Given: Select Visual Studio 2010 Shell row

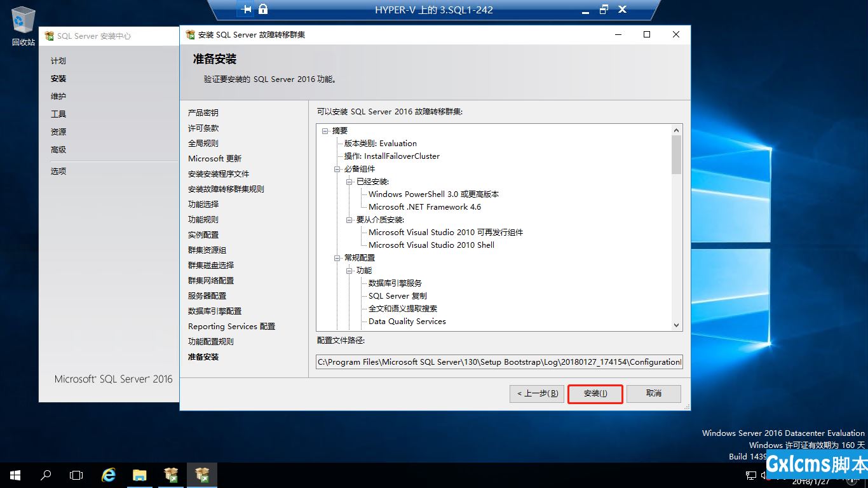Looking at the screenshot, I should coord(431,245).
